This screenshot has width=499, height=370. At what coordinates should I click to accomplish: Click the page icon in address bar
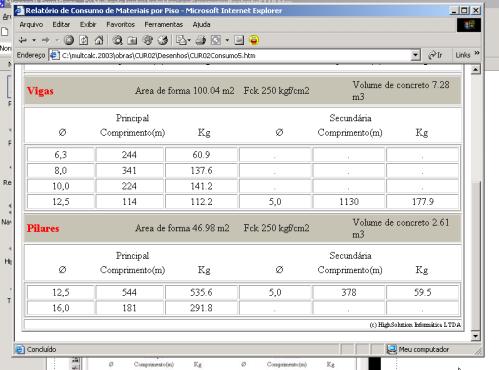(x=54, y=55)
